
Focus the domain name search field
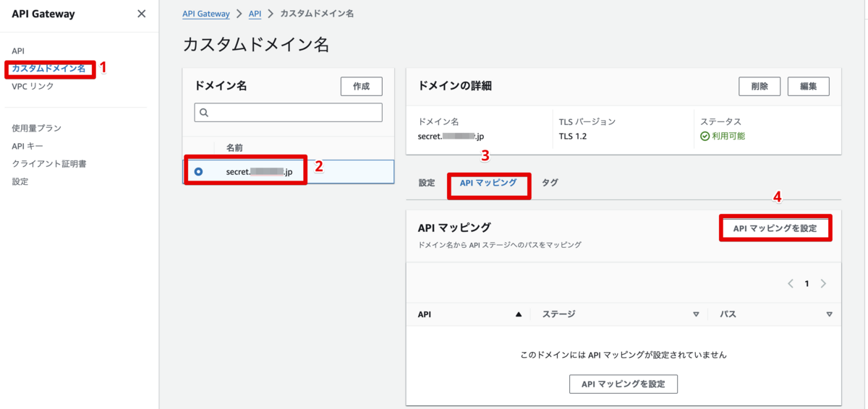click(x=288, y=112)
